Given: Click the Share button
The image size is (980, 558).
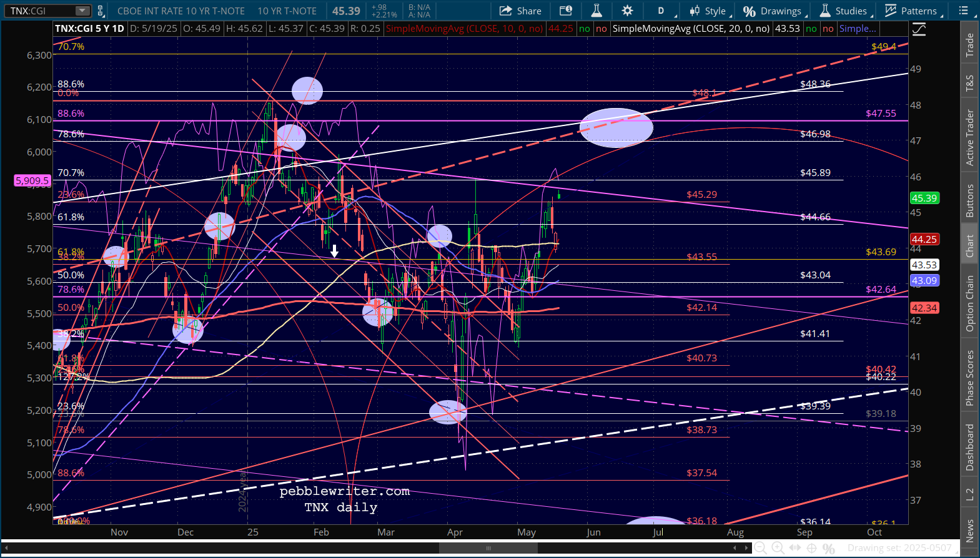Looking at the screenshot, I should click(520, 11).
